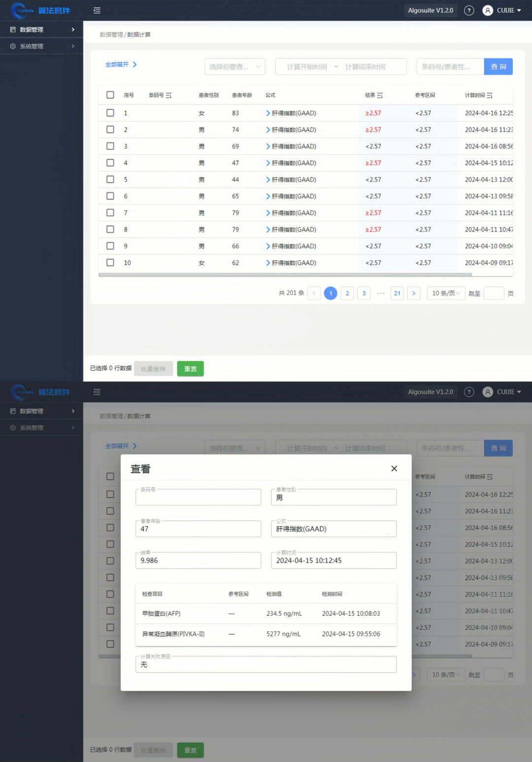Click 结果 field showing 9.986 in dialog
532x762 pixels.
click(x=199, y=560)
